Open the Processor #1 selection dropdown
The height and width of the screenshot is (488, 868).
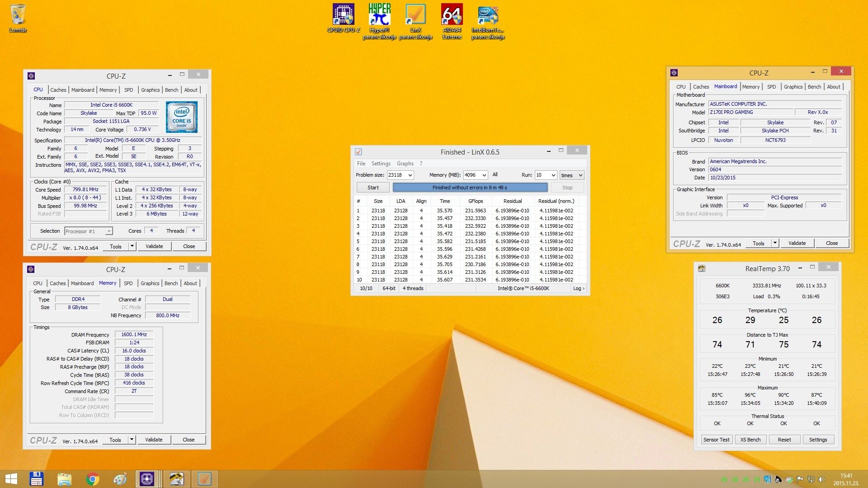point(88,231)
